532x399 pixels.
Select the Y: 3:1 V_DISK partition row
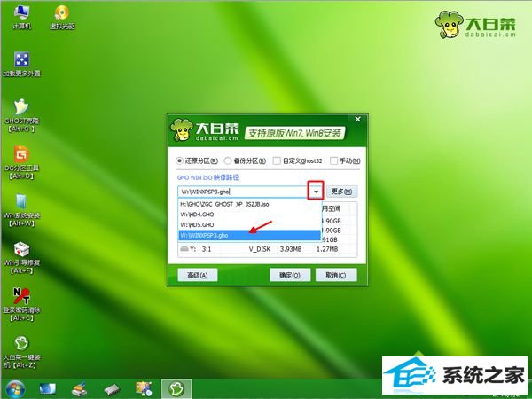click(268, 249)
